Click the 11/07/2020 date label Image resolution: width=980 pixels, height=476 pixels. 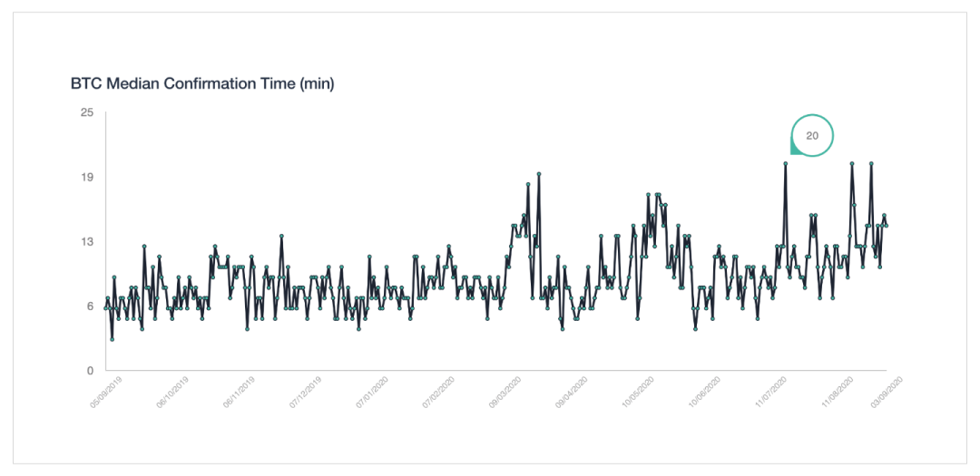[773, 392]
